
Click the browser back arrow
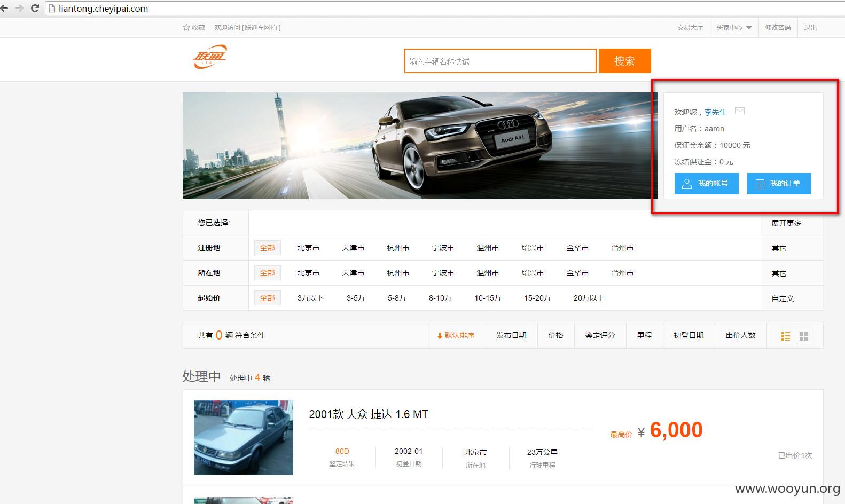[4, 9]
